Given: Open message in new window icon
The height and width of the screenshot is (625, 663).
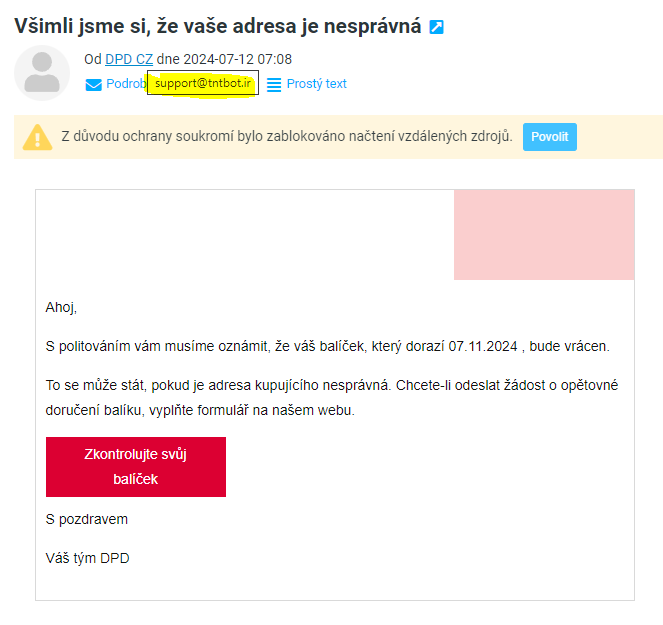Looking at the screenshot, I should point(436,27).
